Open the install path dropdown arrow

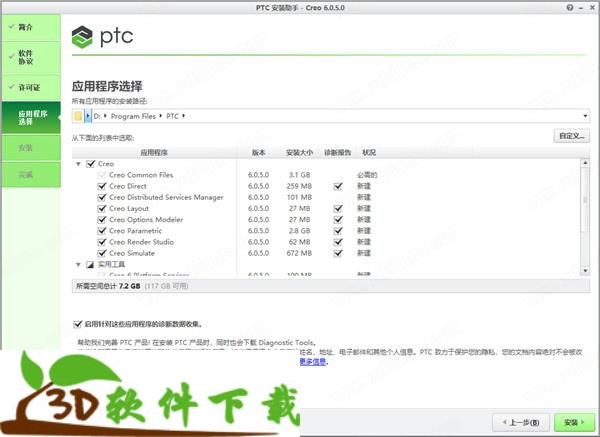(585, 116)
